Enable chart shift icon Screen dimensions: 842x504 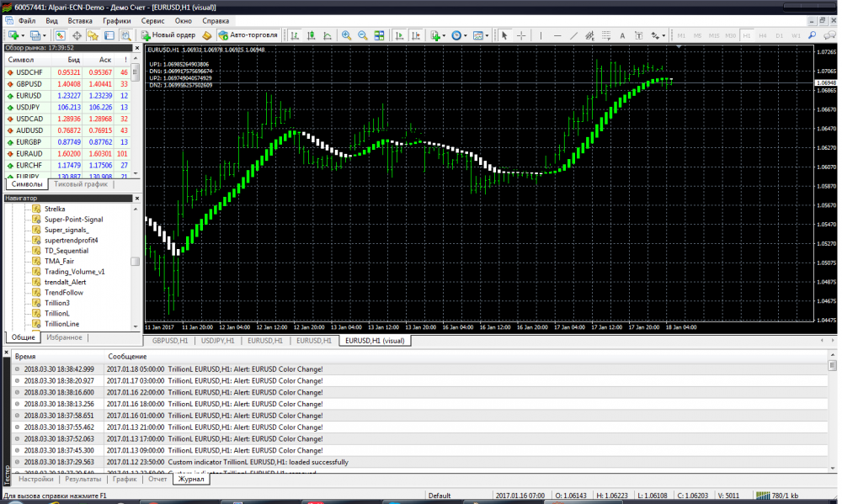click(x=416, y=35)
